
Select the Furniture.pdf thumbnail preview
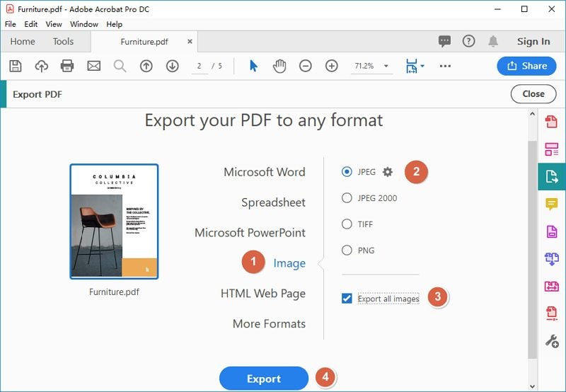pos(114,221)
